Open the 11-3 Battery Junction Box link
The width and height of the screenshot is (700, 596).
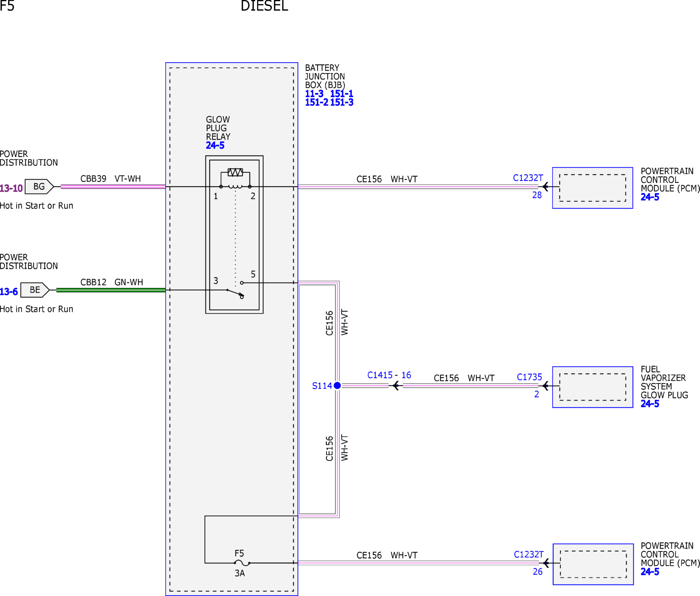pos(314,94)
